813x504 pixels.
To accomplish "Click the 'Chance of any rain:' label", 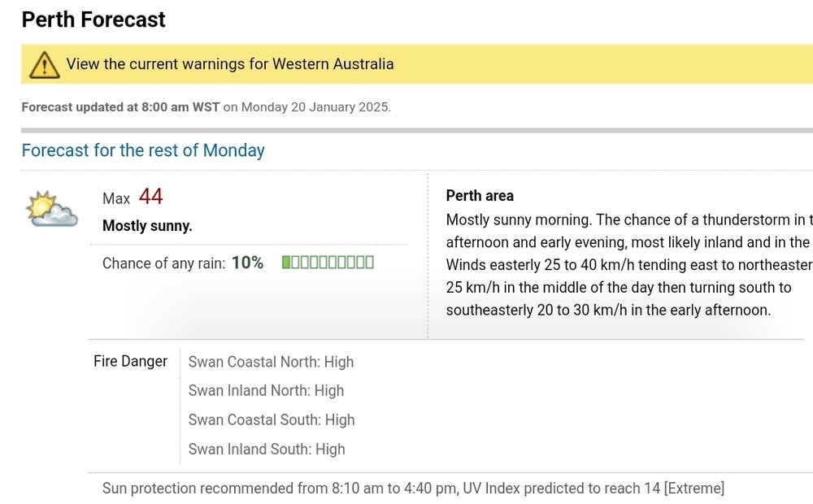I will click(163, 263).
